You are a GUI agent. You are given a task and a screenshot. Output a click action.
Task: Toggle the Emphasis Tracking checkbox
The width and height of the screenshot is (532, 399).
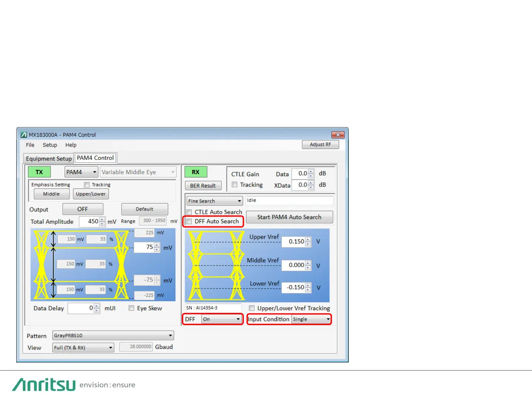coord(87,185)
